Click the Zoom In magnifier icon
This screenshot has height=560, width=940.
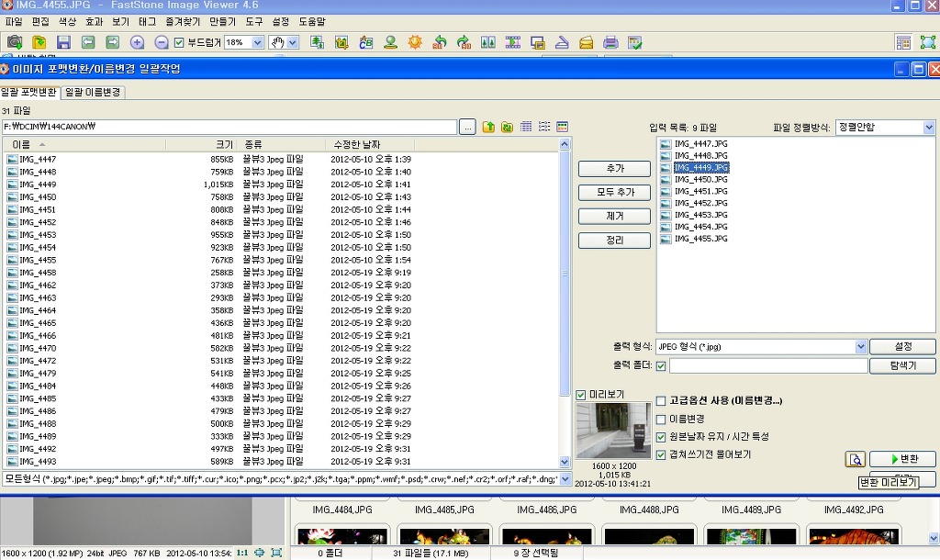[x=137, y=42]
